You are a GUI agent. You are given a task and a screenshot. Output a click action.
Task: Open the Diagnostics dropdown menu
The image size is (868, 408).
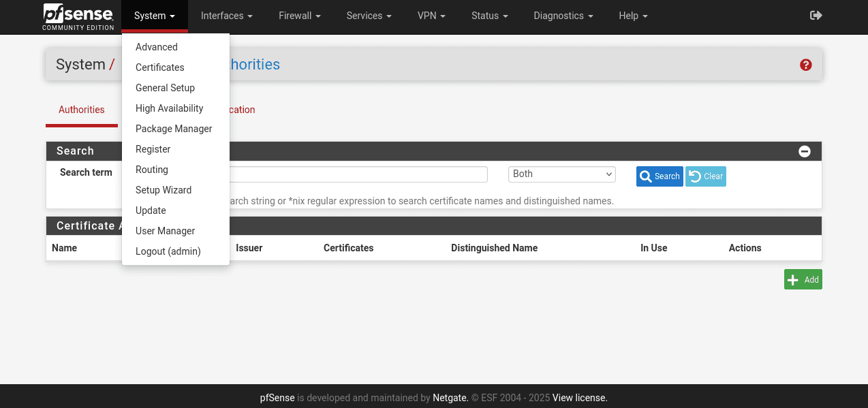point(563,16)
